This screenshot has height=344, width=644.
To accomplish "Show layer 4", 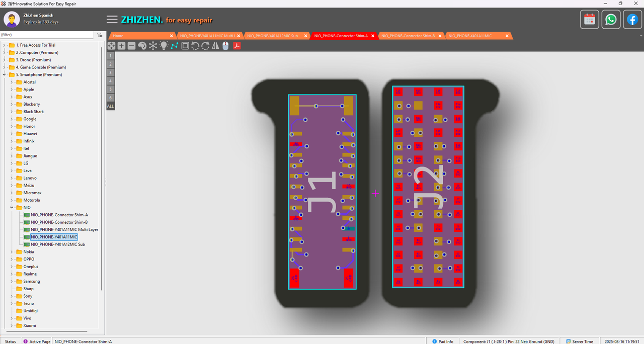I will (x=111, y=81).
